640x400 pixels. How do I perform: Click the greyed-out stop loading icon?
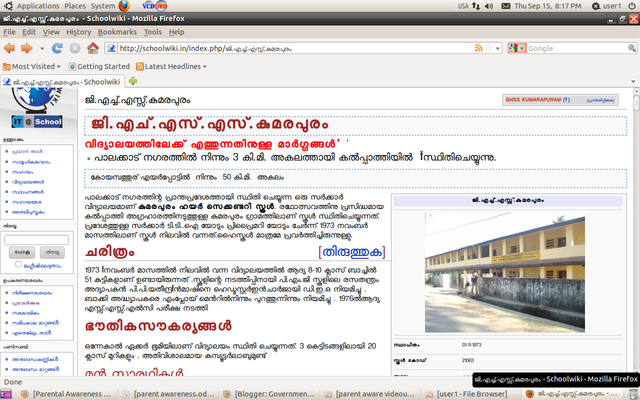75,48
